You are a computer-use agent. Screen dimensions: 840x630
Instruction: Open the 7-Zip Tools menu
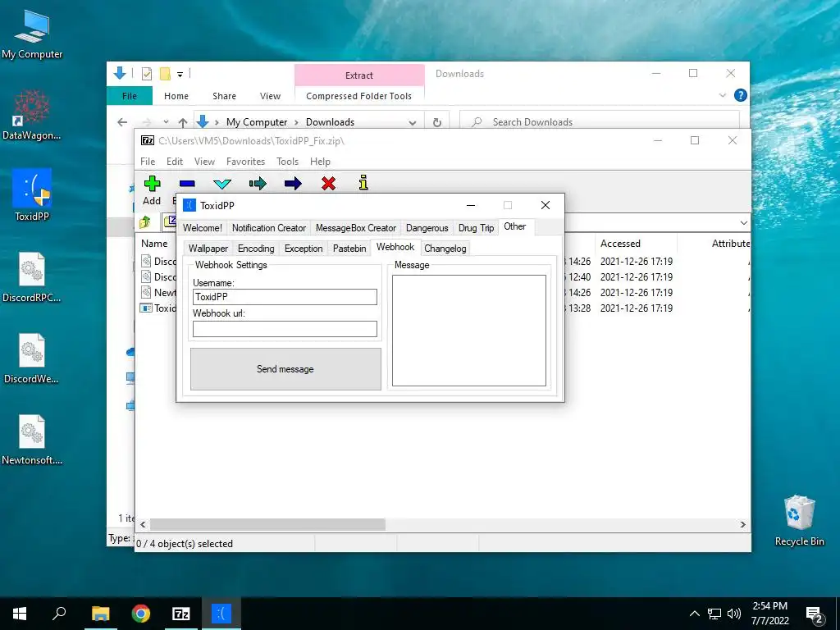[287, 162]
